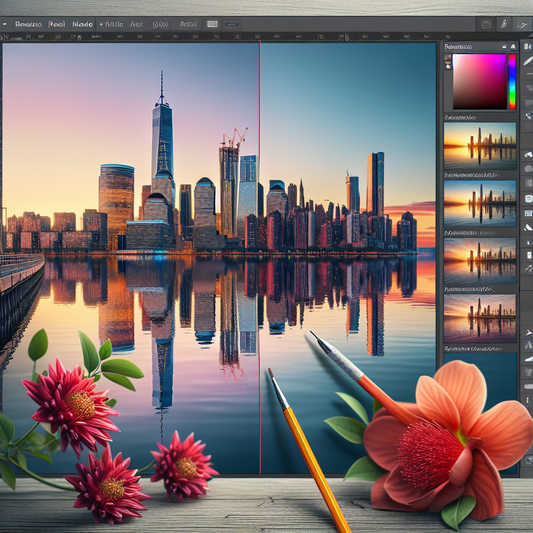Click the grid icon in top options bar
The height and width of the screenshot is (533, 533).
(x=212, y=24)
